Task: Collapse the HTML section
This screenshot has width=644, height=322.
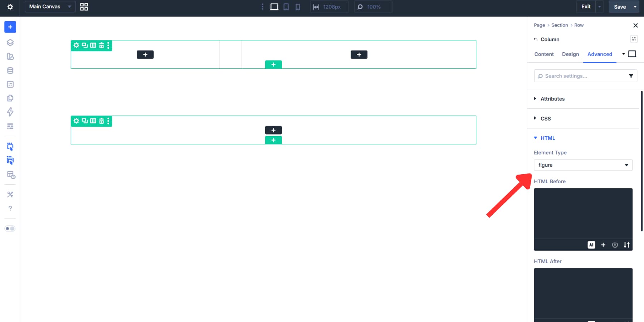Action: [x=547, y=138]
